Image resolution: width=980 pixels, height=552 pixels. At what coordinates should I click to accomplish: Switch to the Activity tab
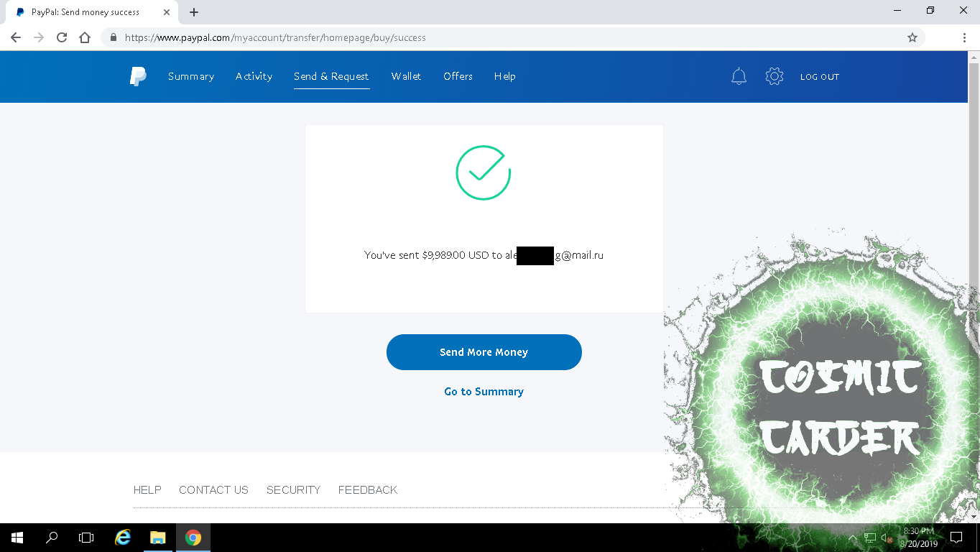pyautogui.click(x=254, y=76)
